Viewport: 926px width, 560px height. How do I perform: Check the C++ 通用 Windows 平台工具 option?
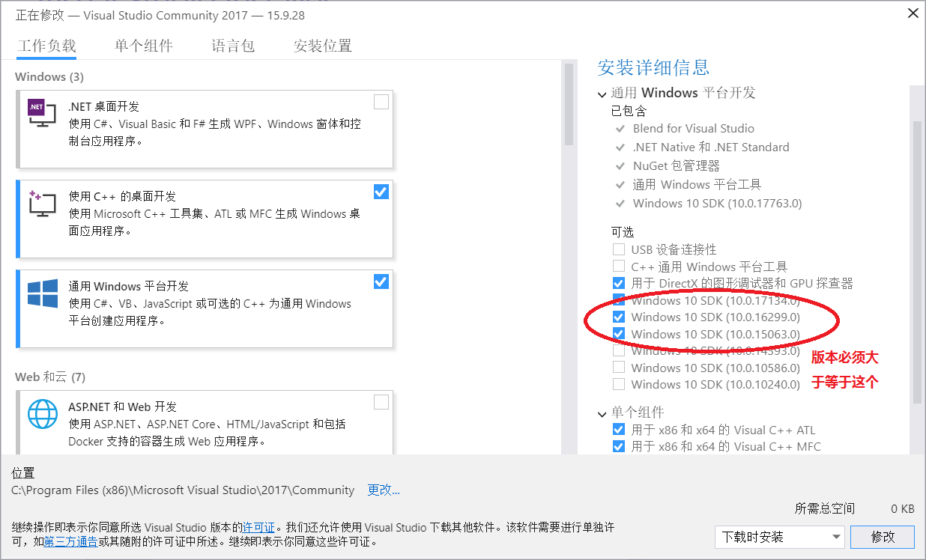point(619,266)
